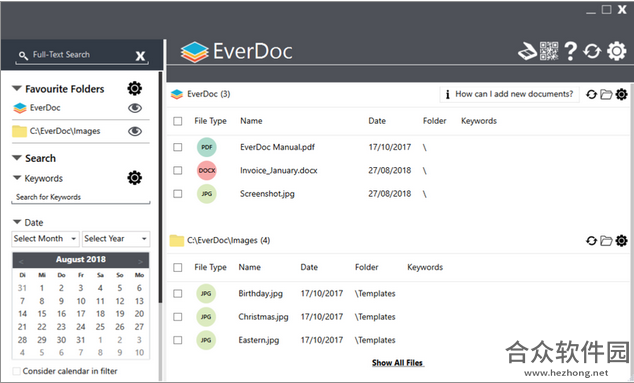Open help via question mark icon
The width and height of the screenshot is (634, 383).
pyautogui.click(x=571, y=51)
